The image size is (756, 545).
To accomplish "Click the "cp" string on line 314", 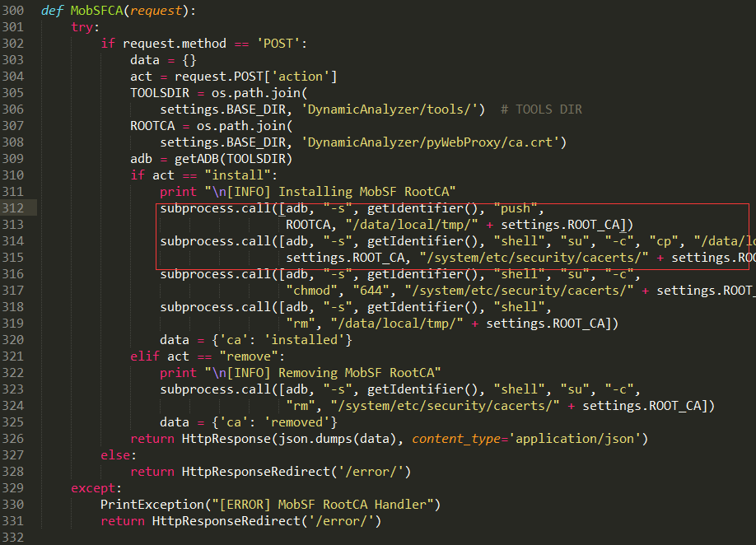I will (664, 241).
